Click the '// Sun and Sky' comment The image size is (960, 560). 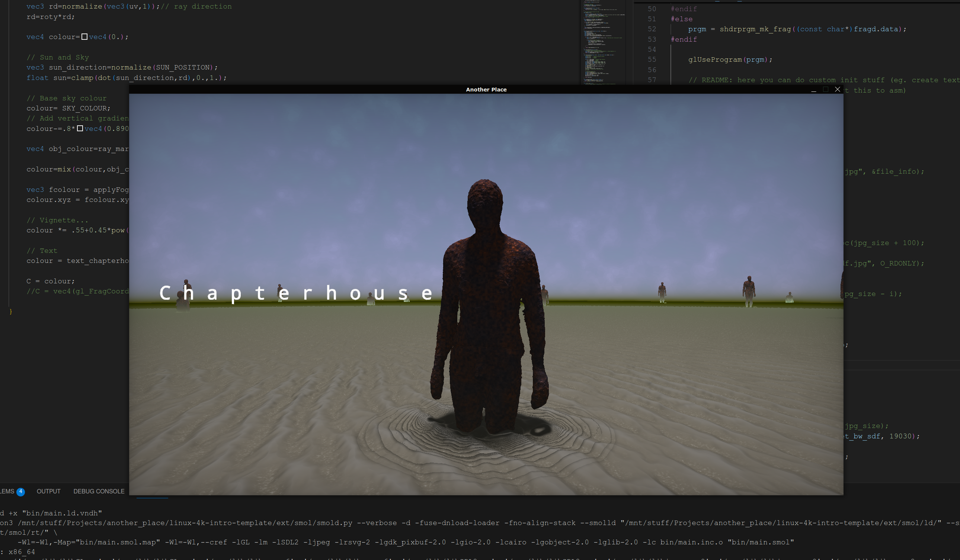[58, 57]
